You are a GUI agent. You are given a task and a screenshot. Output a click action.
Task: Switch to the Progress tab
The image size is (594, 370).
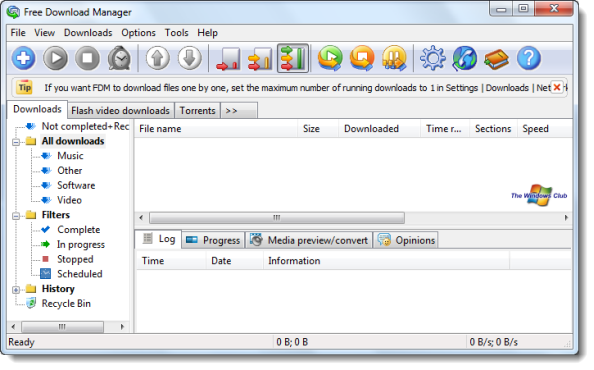pos(213,240)
